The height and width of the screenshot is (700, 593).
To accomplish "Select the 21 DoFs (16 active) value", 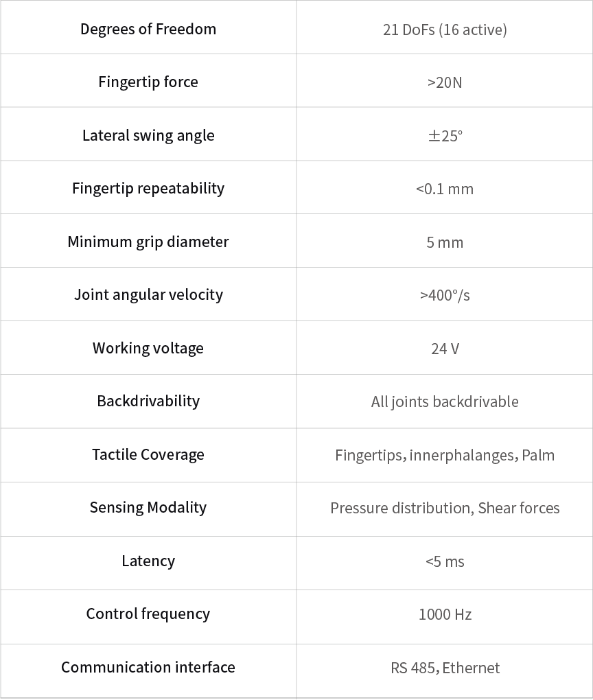I will click(445, 30).
